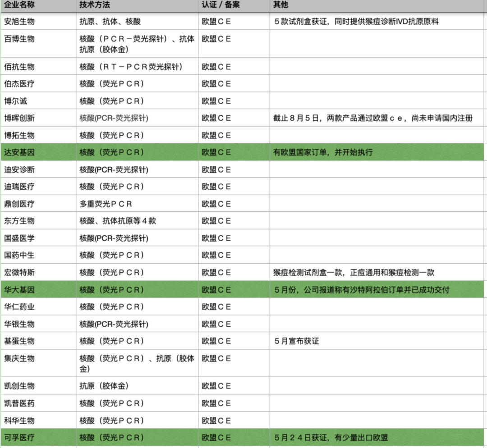Click the technology cell in 基蛋生物 row
The image size is (487, 448).
pyautogui.click(x=137, y=341)
